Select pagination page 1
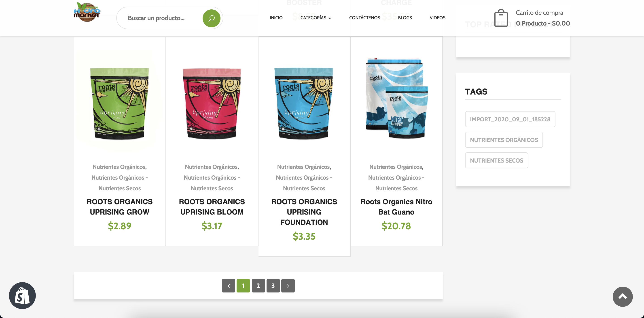This screenshot has width=644, height=318. coord(243,286)
